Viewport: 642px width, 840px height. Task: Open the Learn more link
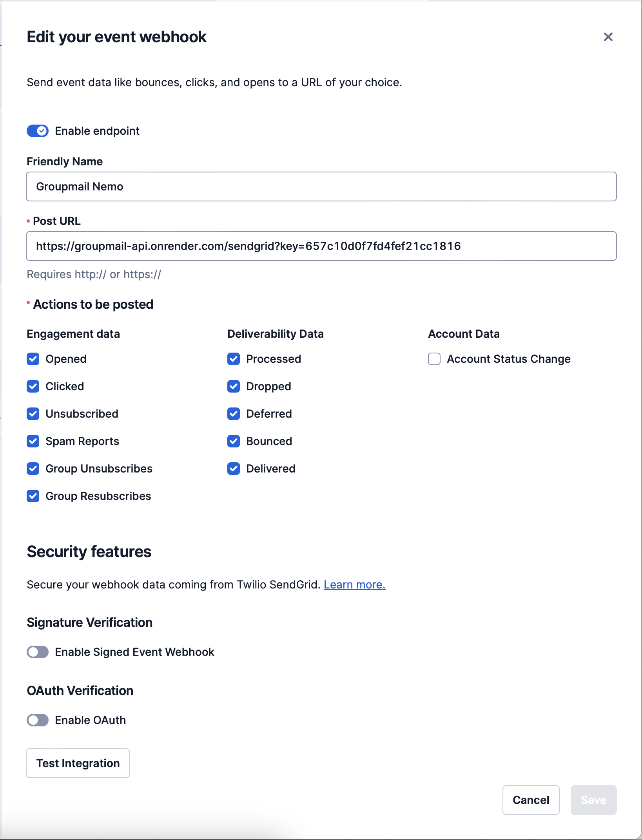pyautogui.click(x=354, y=585)
